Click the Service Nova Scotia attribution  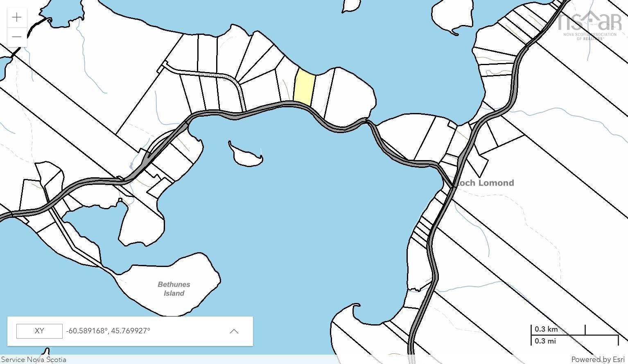point(34,359)
